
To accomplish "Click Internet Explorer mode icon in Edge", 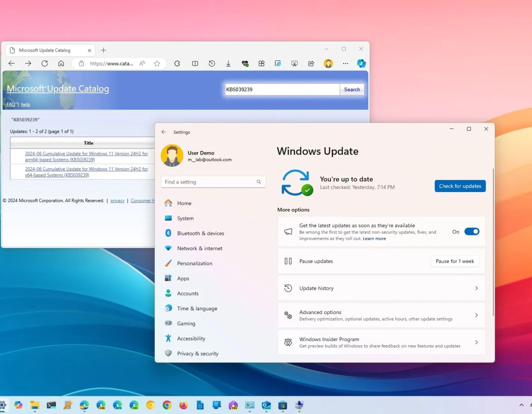I will point(278,63).
